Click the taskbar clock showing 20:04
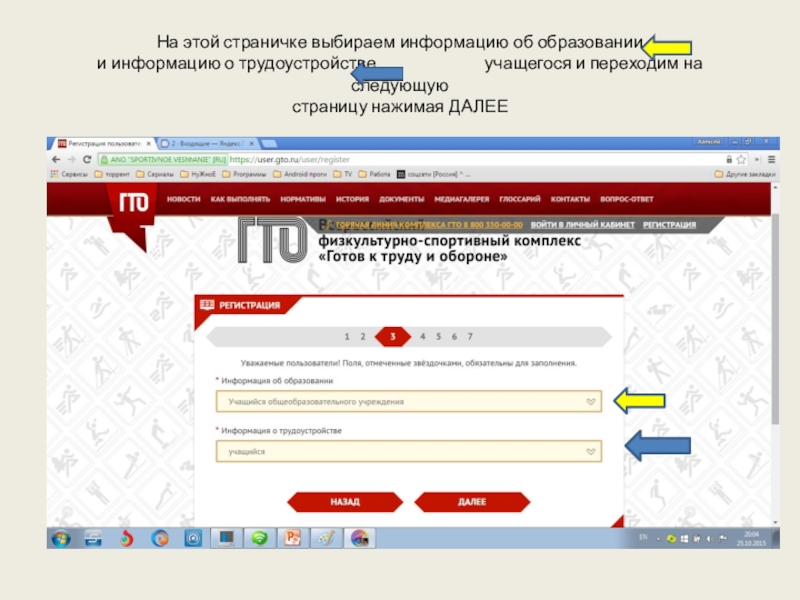Screen dimensions: 800x600 tap(751, 539)
